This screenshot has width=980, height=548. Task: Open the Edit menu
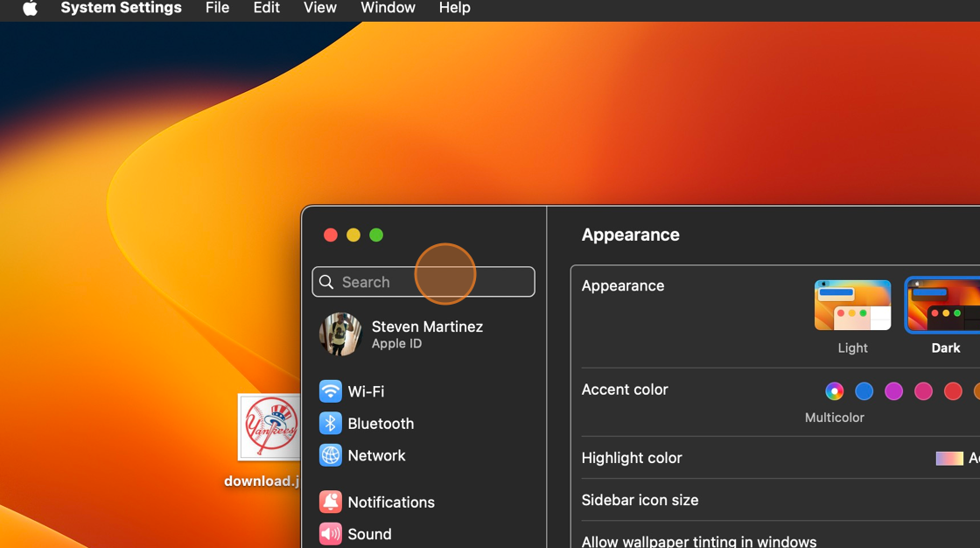click(x=266, y=8)
